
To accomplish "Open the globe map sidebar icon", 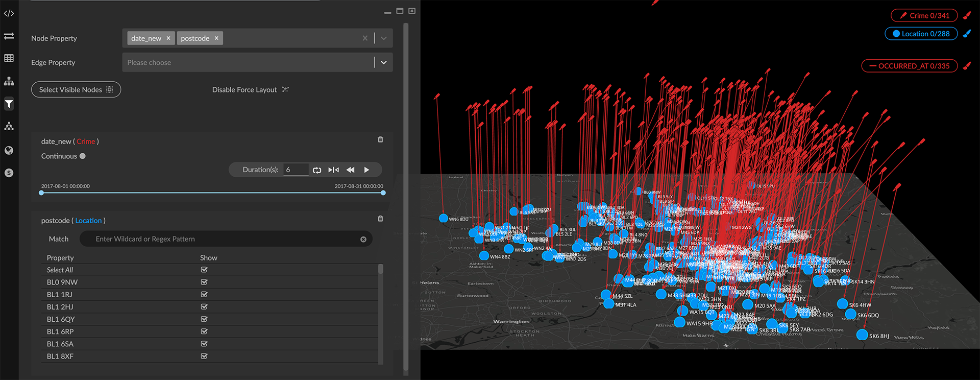I will 9,150.
